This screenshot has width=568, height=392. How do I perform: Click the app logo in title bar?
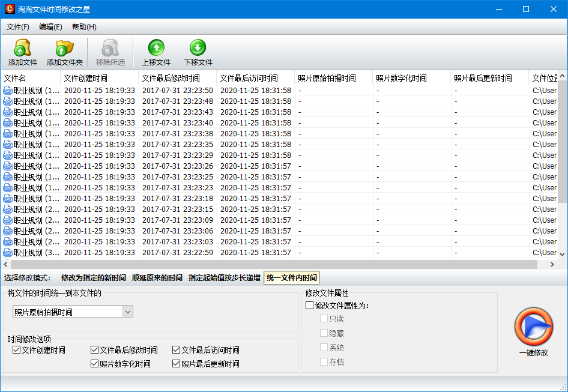[10, 9]
